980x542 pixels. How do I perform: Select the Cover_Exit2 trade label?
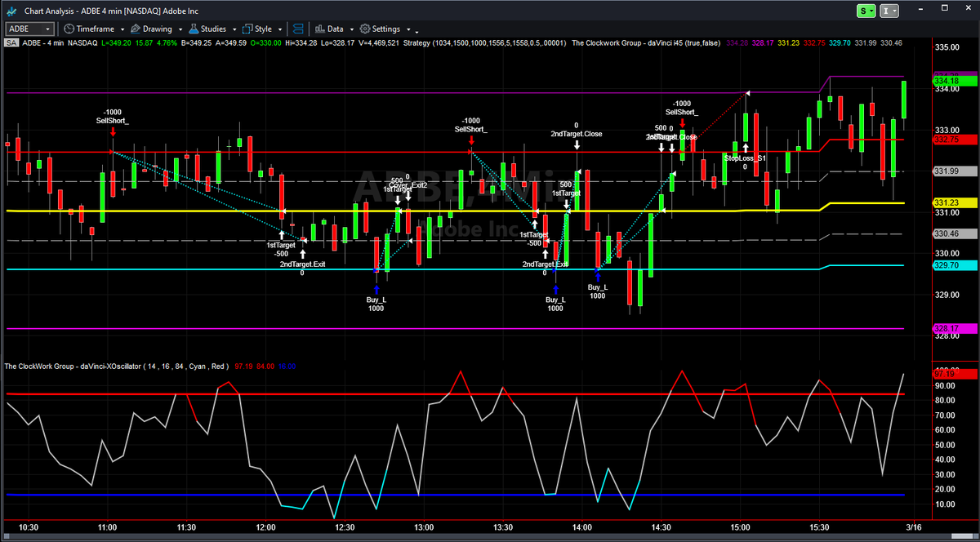(408, 185)
